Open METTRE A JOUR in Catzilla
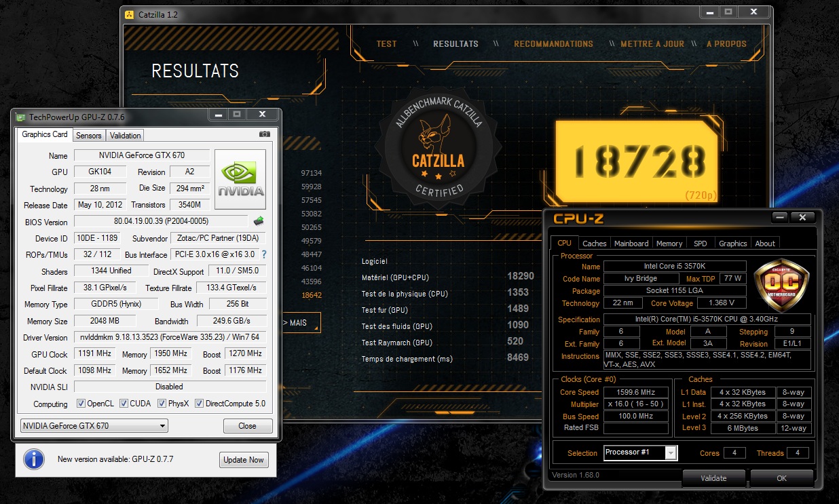 click(653, 44)
